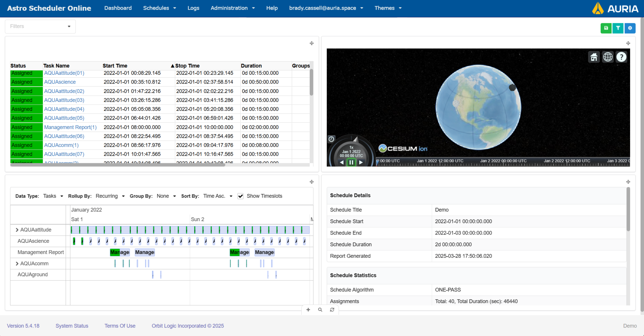Click the Jan 2 2022 00:00:00 timeline marker
The image size is (644, 336).
coord(503,161)
